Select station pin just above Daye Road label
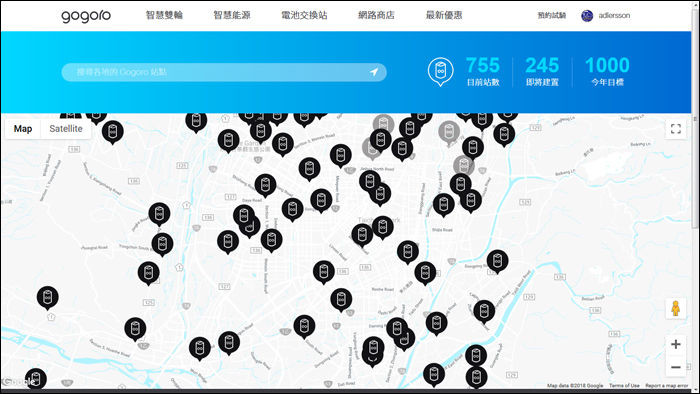Viewport: 700px width, 394px height. point(265,185)
